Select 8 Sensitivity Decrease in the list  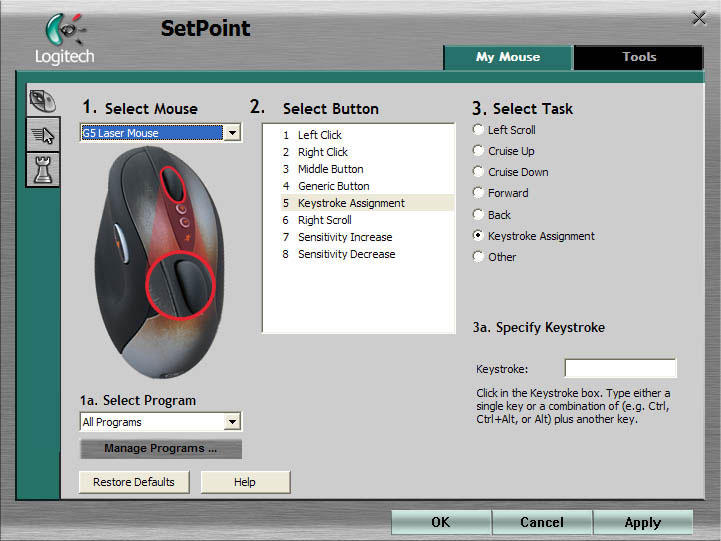click(367, 254)
